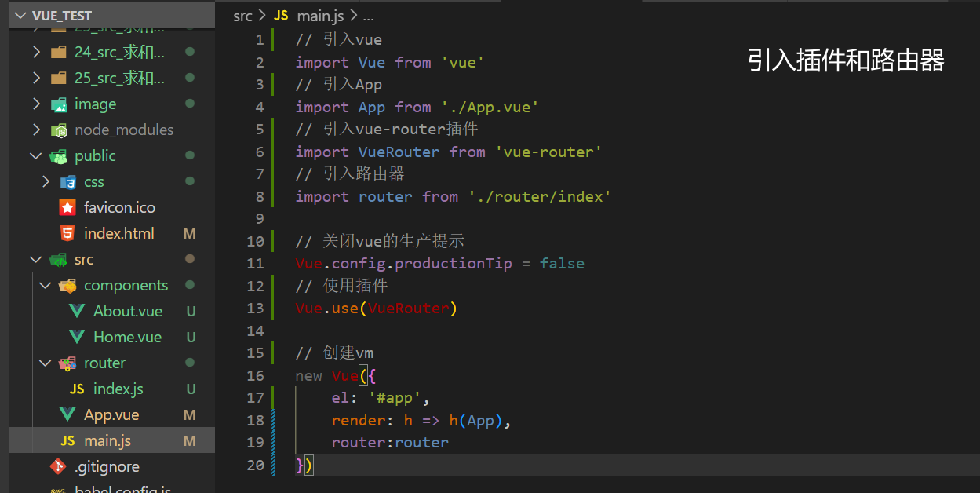Click the git icon beside .gitignore

(58, 466)
